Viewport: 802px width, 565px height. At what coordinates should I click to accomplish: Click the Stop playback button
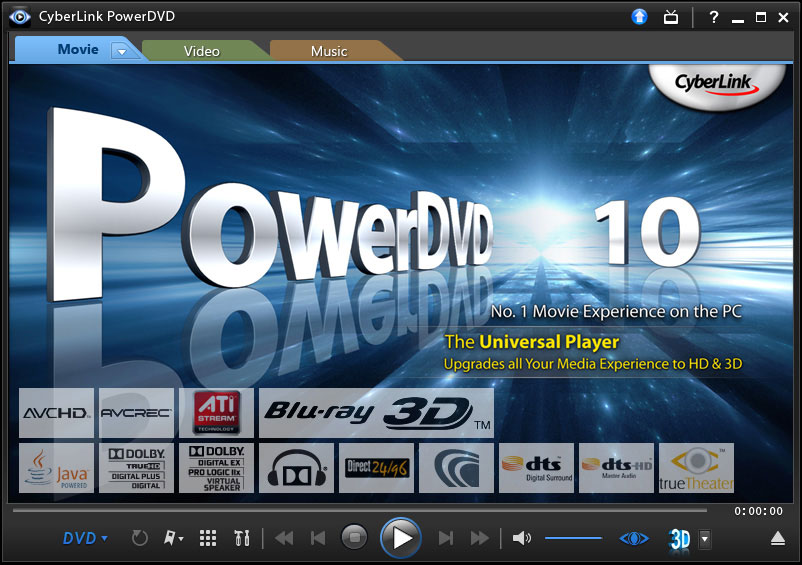(x=354, y=538)
